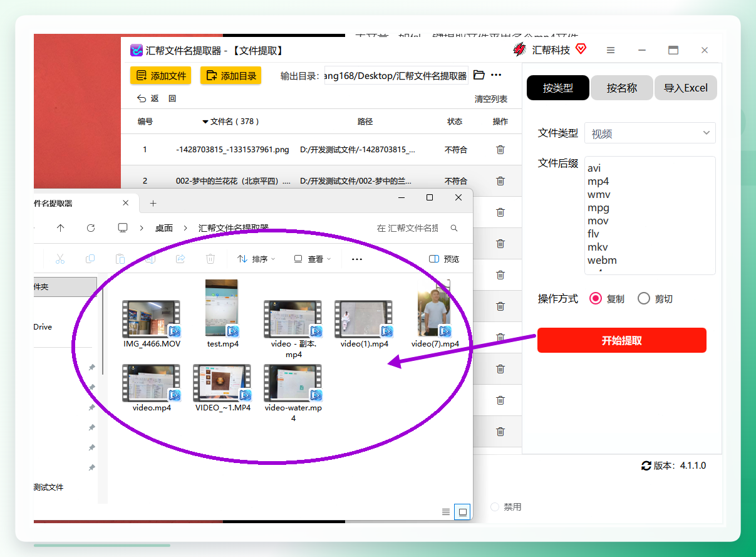Click the Explorer refresh button
This screenshot has height=557, width=756.
pyautogui.click(x=91, y=228)
